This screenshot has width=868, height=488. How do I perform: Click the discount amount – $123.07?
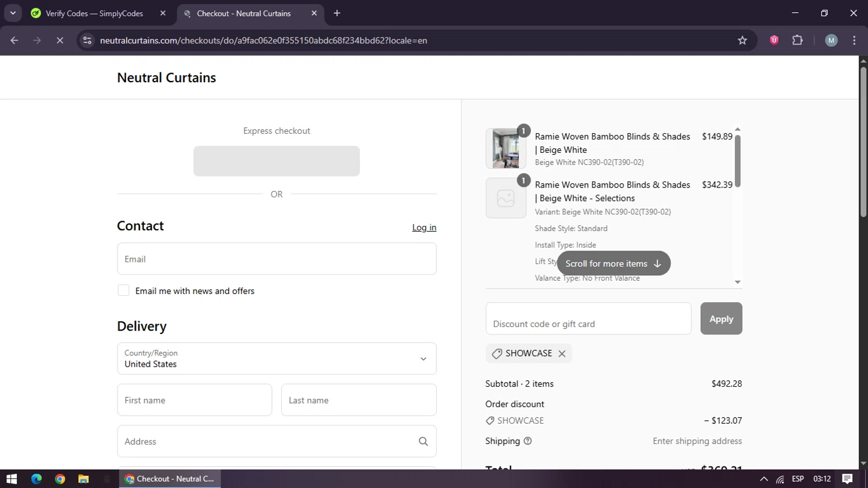pos(723,421)
